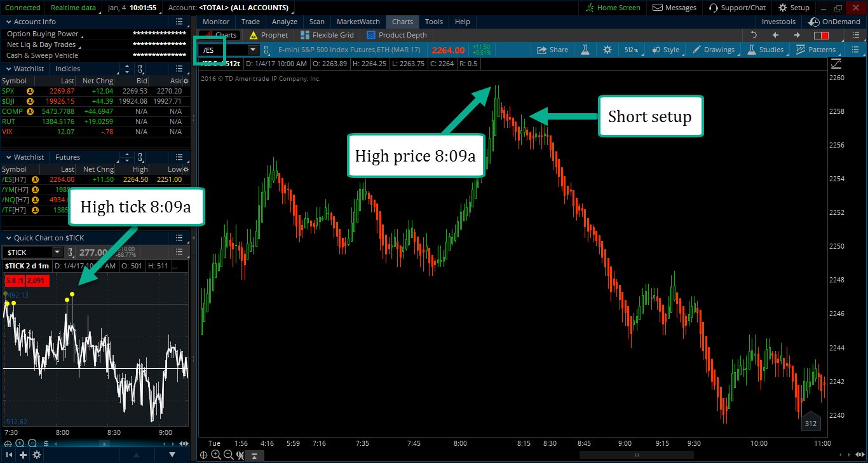Zoom in on the $TICK quick chart
Screen dimensions: 868x463
pyautogui.click(x=20, y=443)
